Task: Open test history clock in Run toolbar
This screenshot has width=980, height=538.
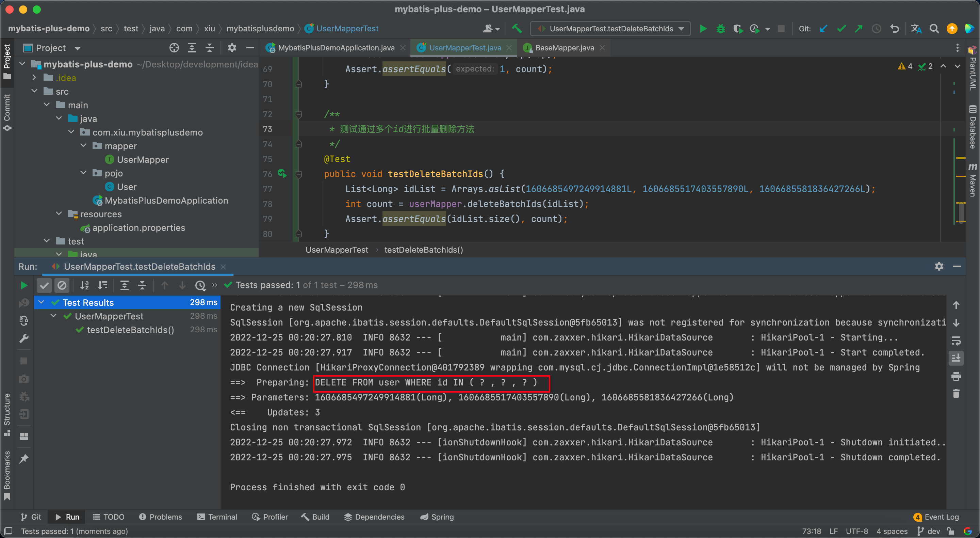Action: 200,285
